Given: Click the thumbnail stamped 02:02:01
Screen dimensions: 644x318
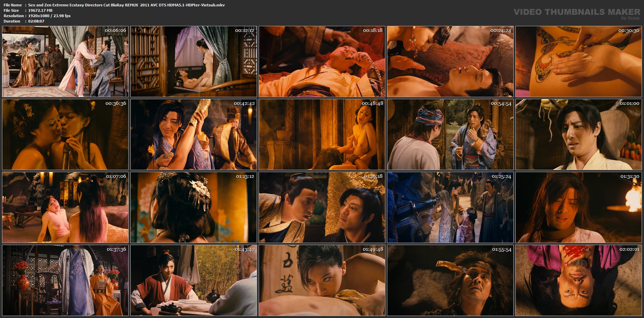Looking at the screenshot, I should pyautogui.click(x=578, y=280).
